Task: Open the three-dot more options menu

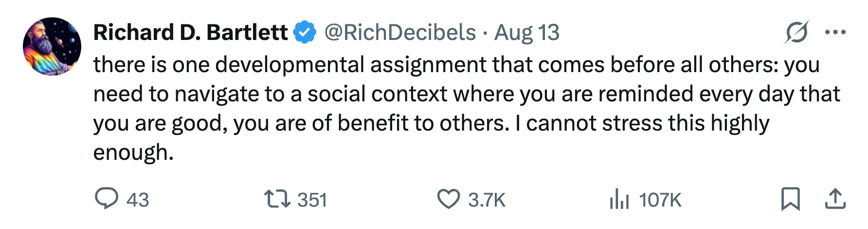Action: coord(835,32)
